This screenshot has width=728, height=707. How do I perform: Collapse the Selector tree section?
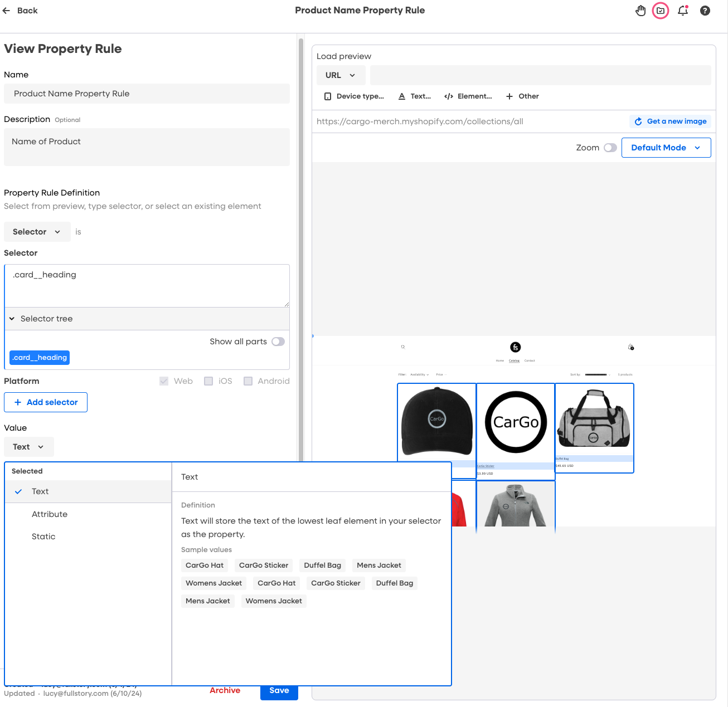pos(12,319)
